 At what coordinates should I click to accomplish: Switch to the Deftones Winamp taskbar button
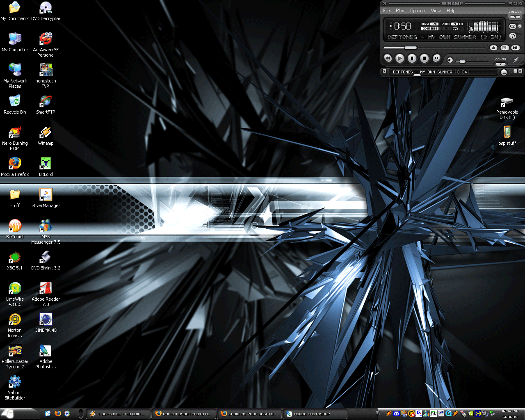[x=118, y=414]
